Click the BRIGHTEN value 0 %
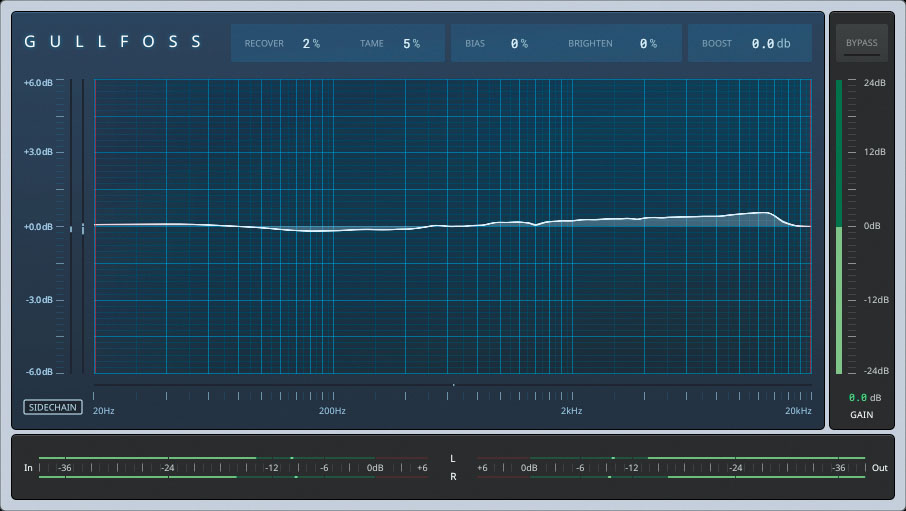Screen dimensions: 906x511 pos(648,43)
